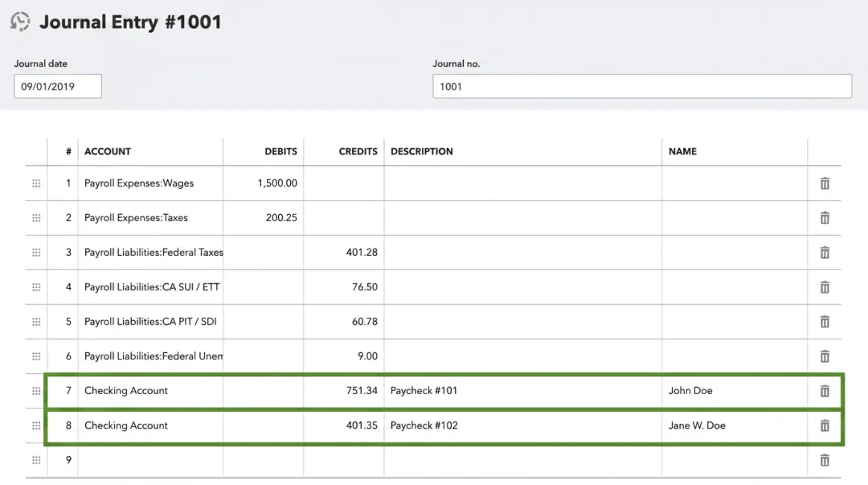Screen dimensions: 868x485
Task: Click drag handle of row 2 Taxes
Action: point(36,218)
